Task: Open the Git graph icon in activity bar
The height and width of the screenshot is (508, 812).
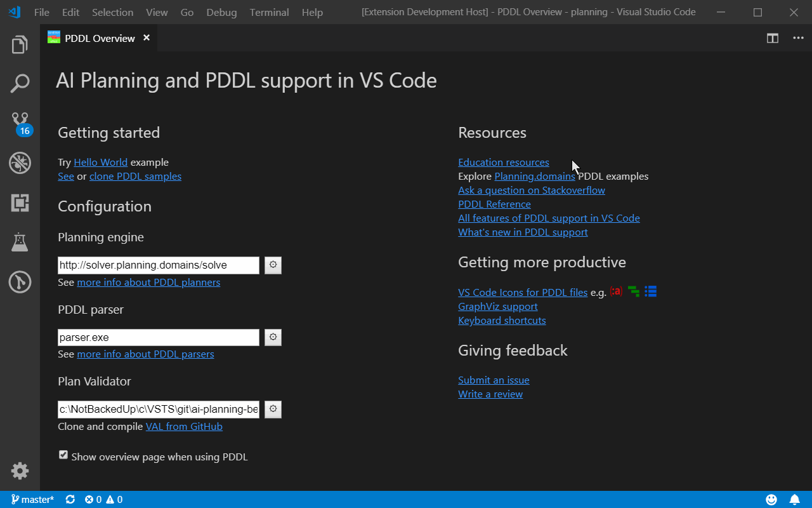Action: coord(20,281)
